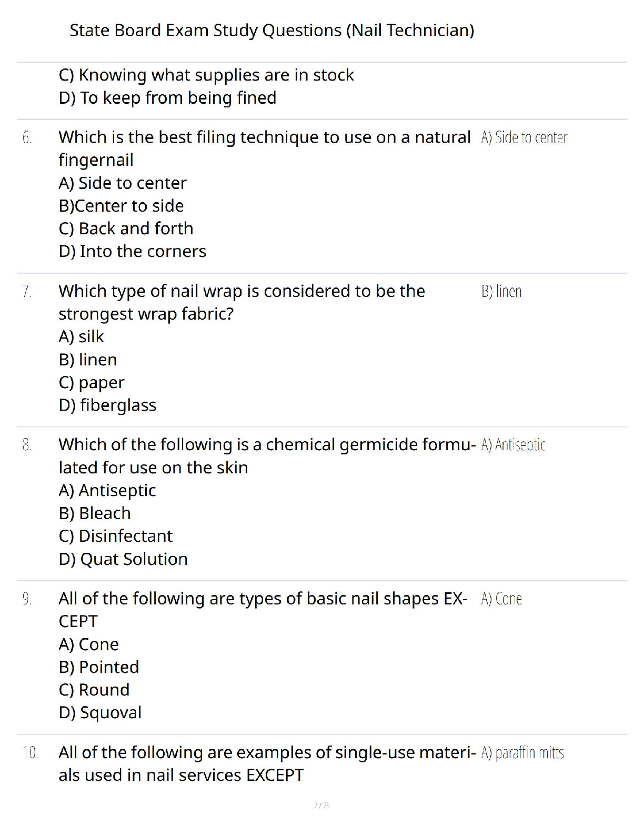Select option 'B) linen' in the question 7 list
644x834 pixels.
pos(88,360)
